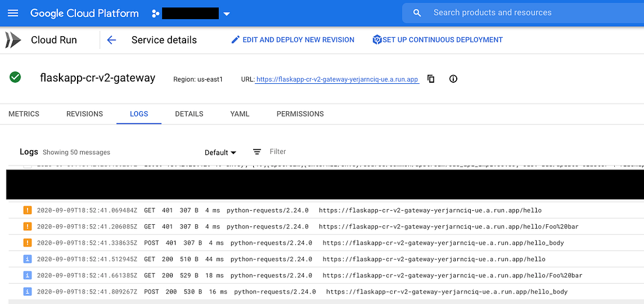Switch to the Metrics tab

(24, 114)
